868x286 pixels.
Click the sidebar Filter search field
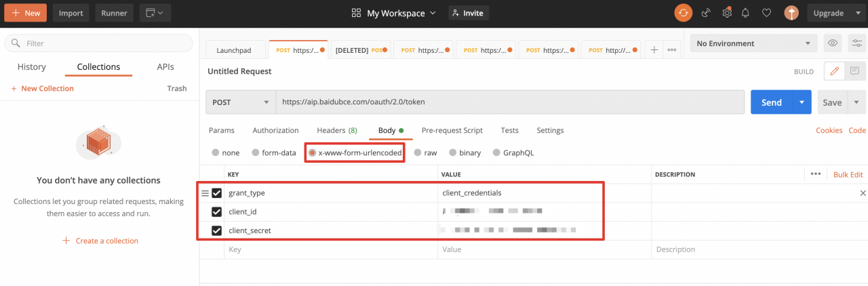click(x=100, y=43)
